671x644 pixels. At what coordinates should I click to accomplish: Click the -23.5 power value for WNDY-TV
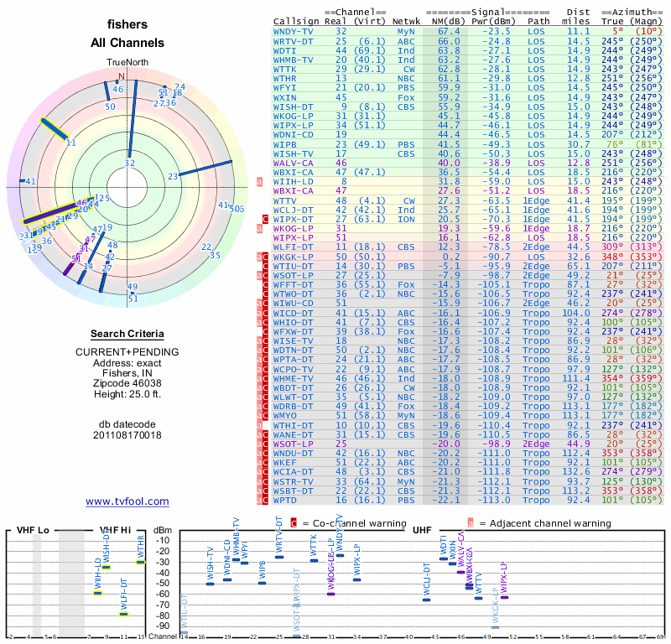[497, 32]
